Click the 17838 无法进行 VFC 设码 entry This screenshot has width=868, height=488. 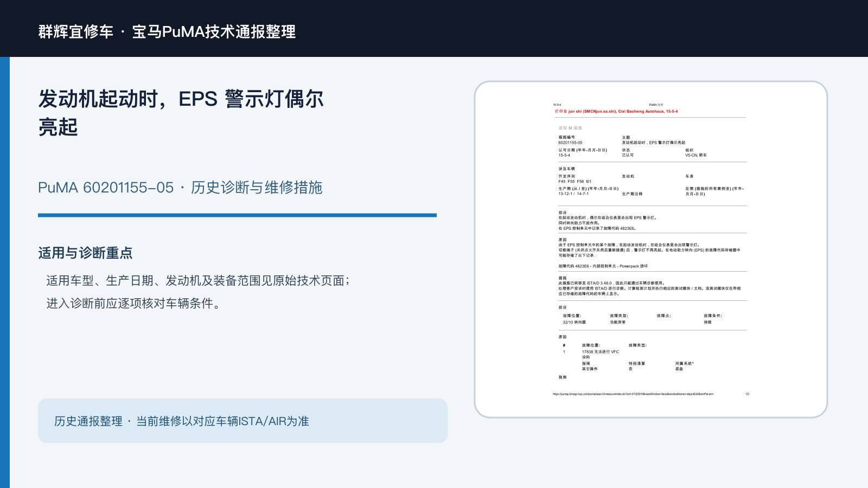point(601,354)
